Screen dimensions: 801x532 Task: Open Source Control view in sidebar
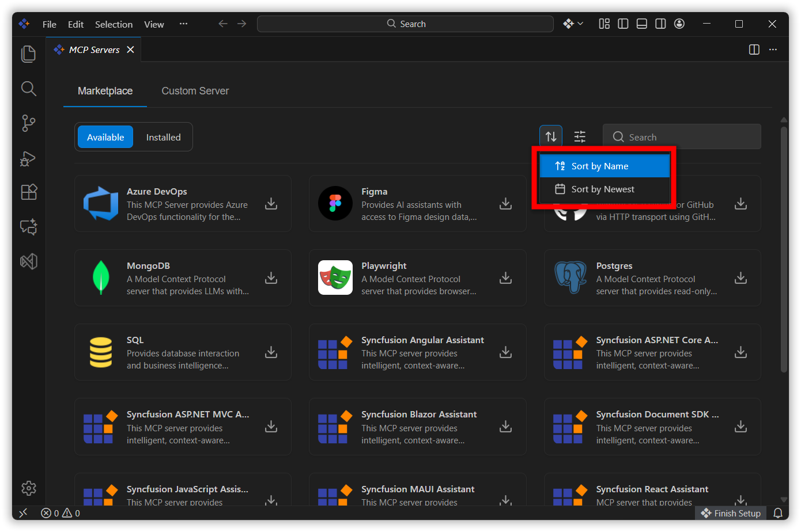coord(28,123)
